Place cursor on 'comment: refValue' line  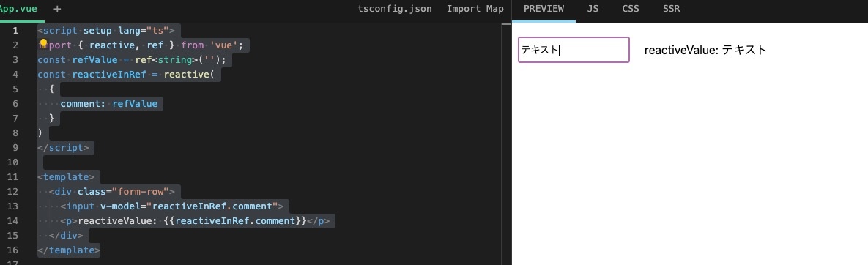tap(109, 103)
